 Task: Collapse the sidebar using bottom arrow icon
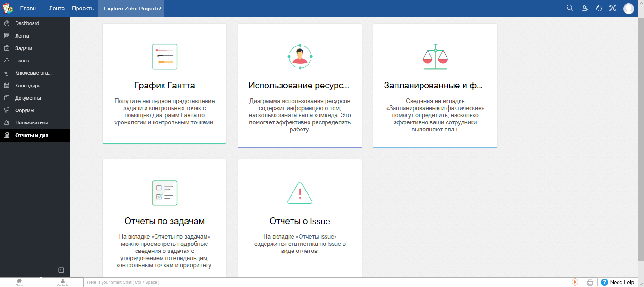tap(60, 270)
